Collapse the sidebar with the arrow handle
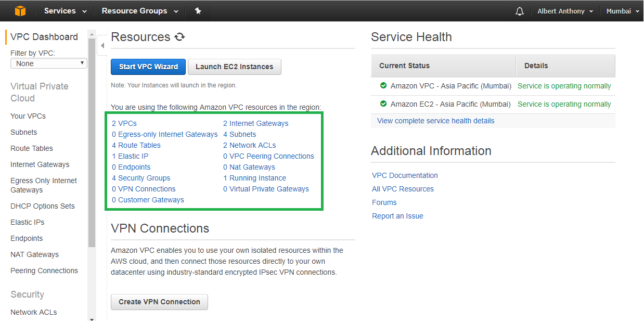This screenshot has width=644, height=321. [102, 46]
